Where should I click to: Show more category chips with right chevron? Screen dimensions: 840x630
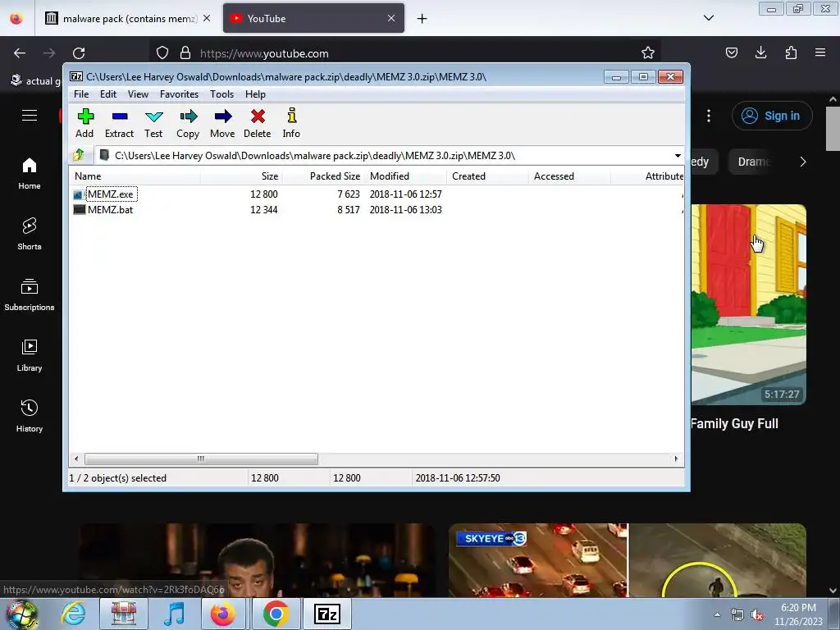coord(802,162)
